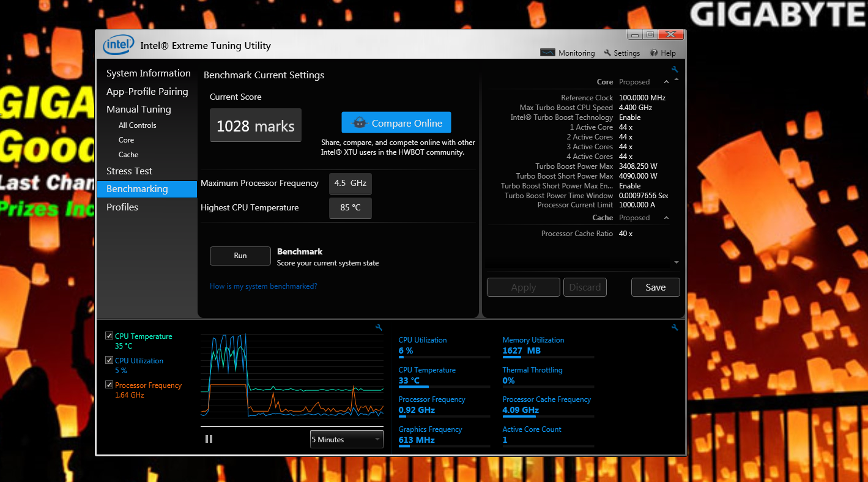Select Core under Manual Tuning
The width and height of the screenshot is (868, 482).
(x=127, y=140)
